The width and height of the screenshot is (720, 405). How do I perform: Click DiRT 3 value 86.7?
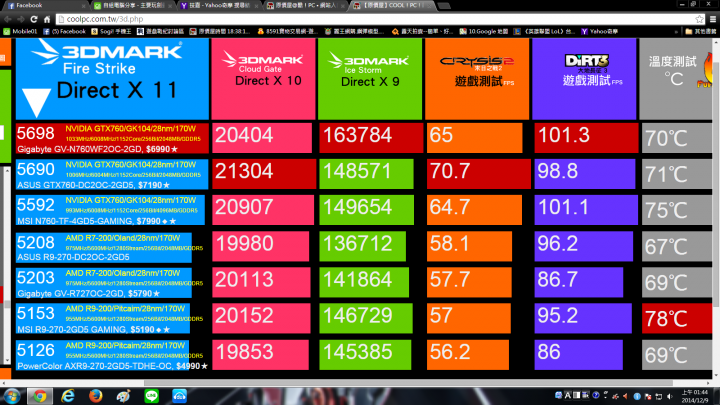tap(579, 282)
